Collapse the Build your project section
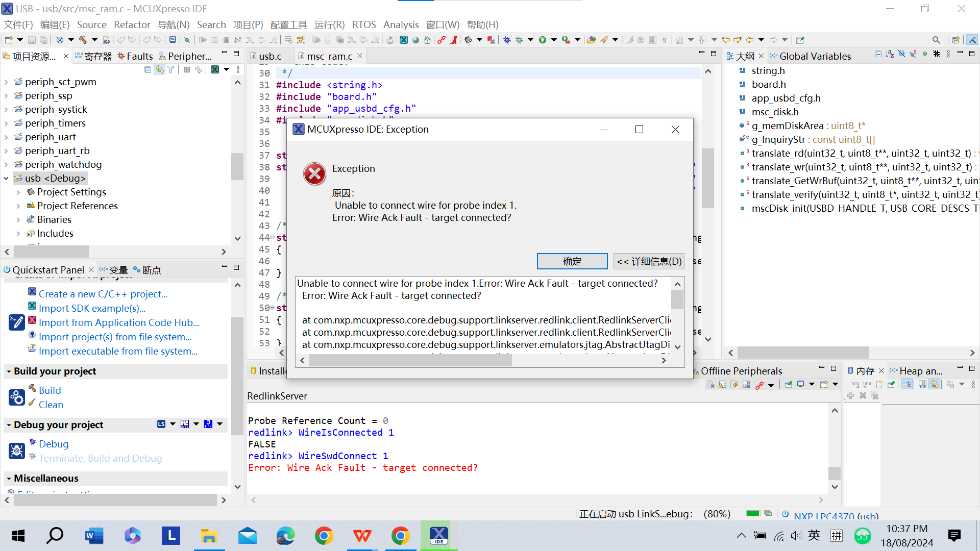This screenshot has height=551, width=980. [x=9, y=371]
